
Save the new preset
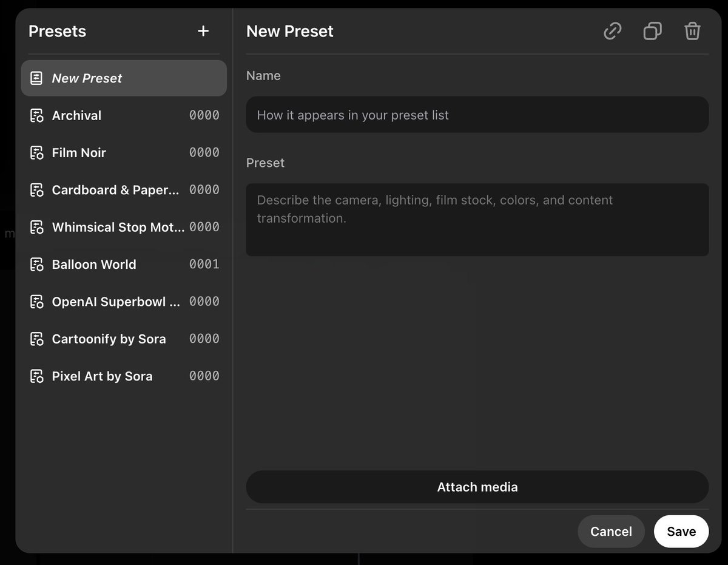(681, 531)
